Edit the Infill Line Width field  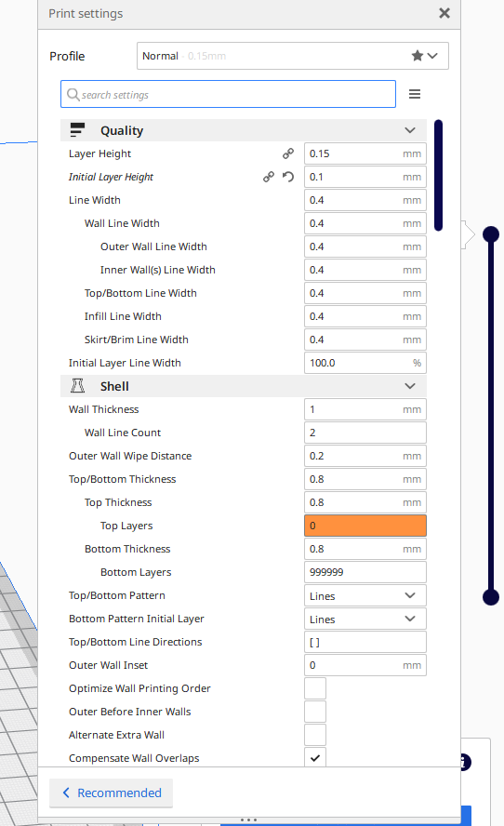coord(365,316)
